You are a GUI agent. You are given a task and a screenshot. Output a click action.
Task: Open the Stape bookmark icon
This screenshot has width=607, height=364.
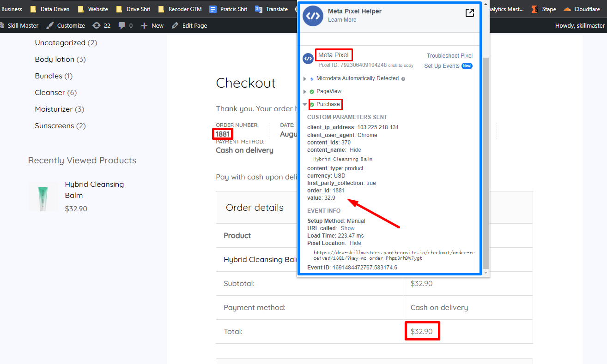coord(534,9)
